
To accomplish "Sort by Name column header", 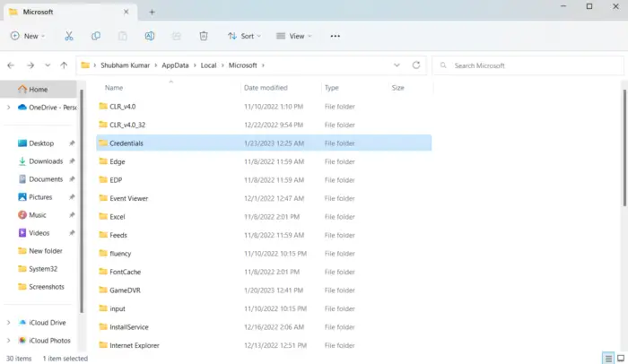I will 114,88.
